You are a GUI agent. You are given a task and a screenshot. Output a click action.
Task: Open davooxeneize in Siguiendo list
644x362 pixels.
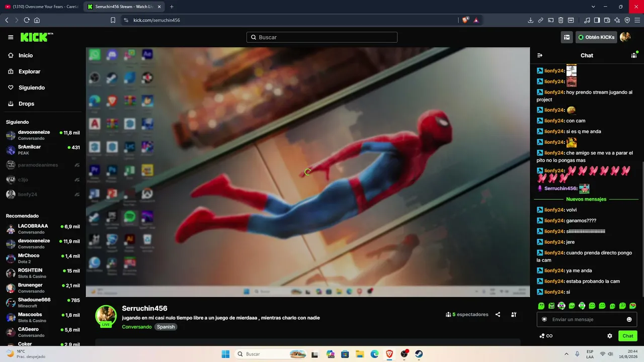43,135
